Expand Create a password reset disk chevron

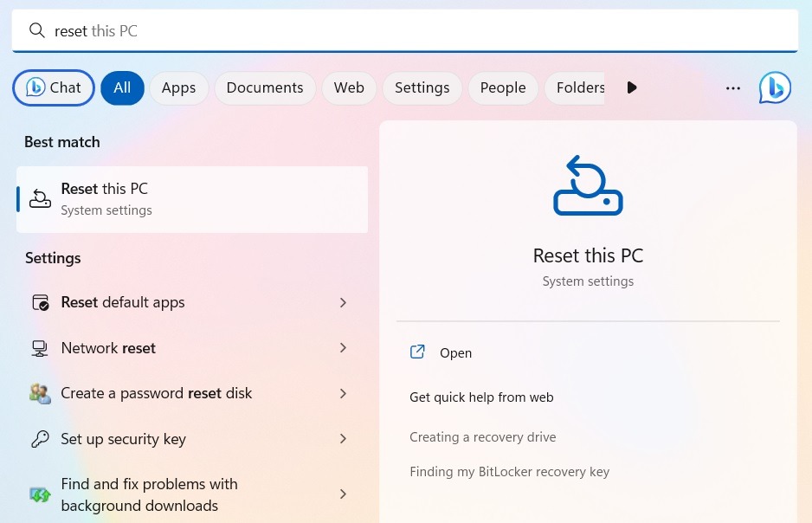pos(343,392)
